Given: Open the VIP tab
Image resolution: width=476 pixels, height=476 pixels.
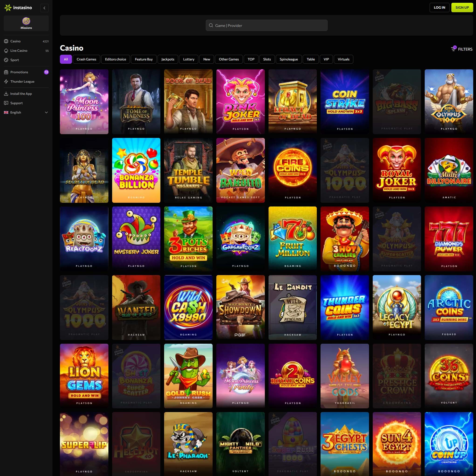Looking at the screenshot, I should coord(326,59).
